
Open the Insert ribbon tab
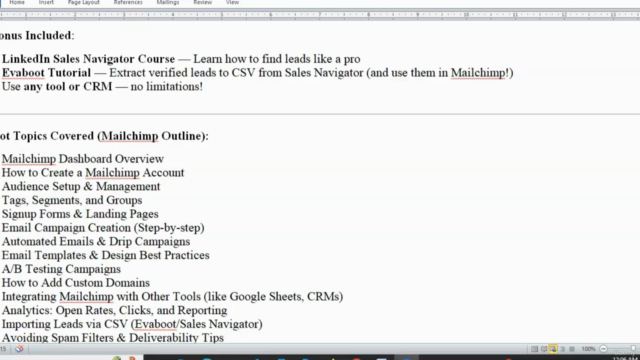46,2
